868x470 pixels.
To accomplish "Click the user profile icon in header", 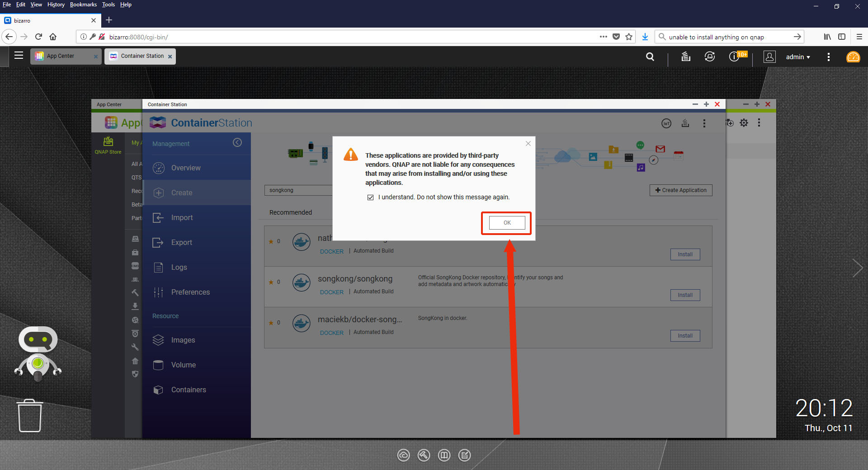I will point(769,56).
